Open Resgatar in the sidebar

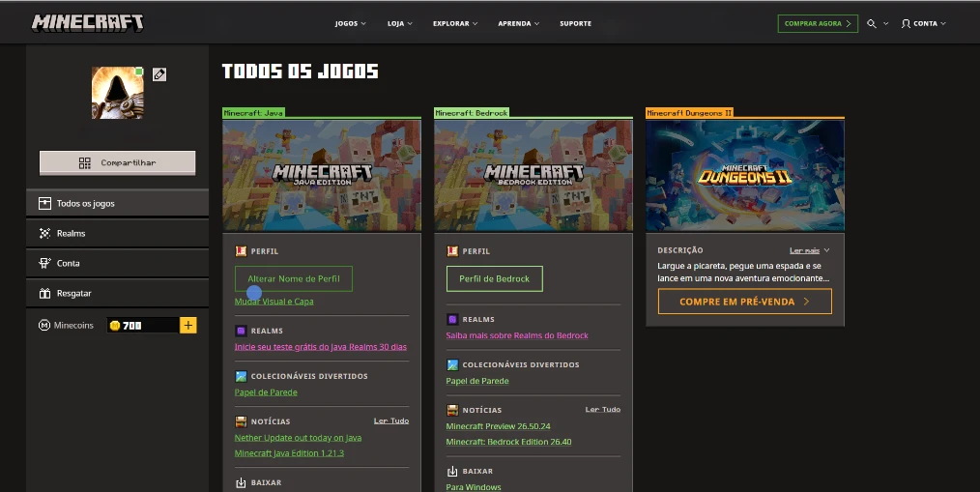coord(118,293)
